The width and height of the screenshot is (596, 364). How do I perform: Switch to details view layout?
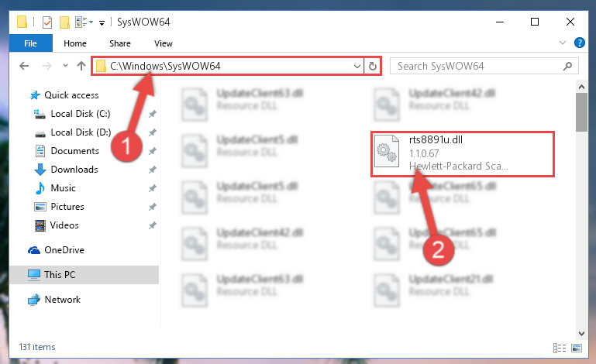click(559, 348)
